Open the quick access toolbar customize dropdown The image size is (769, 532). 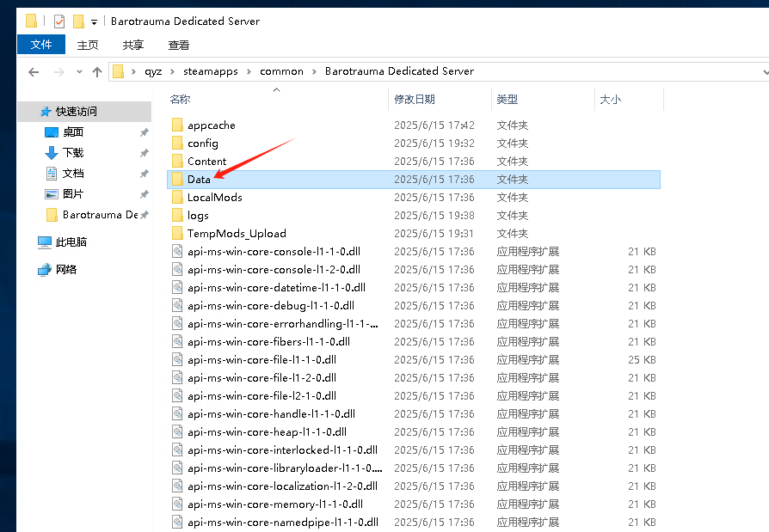pos(94,22)
